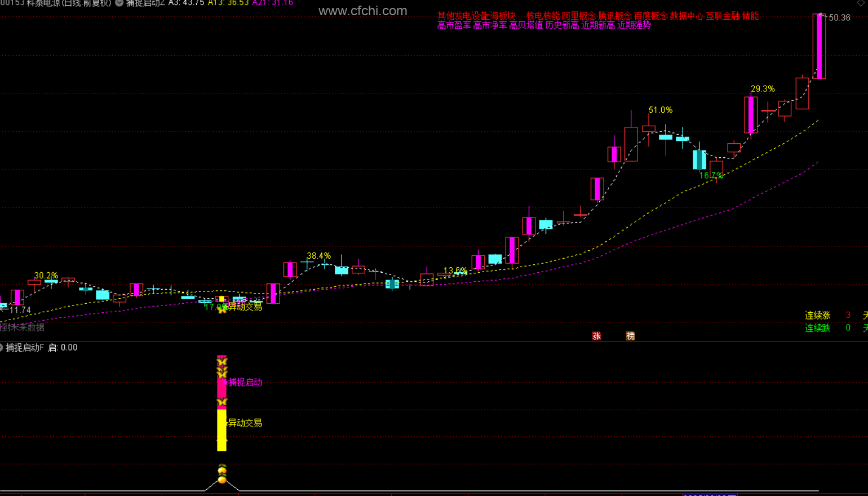Viewport: 868px width, 496px height.
Task: Click the 高市盈率 tag
Action: [454, 25]
